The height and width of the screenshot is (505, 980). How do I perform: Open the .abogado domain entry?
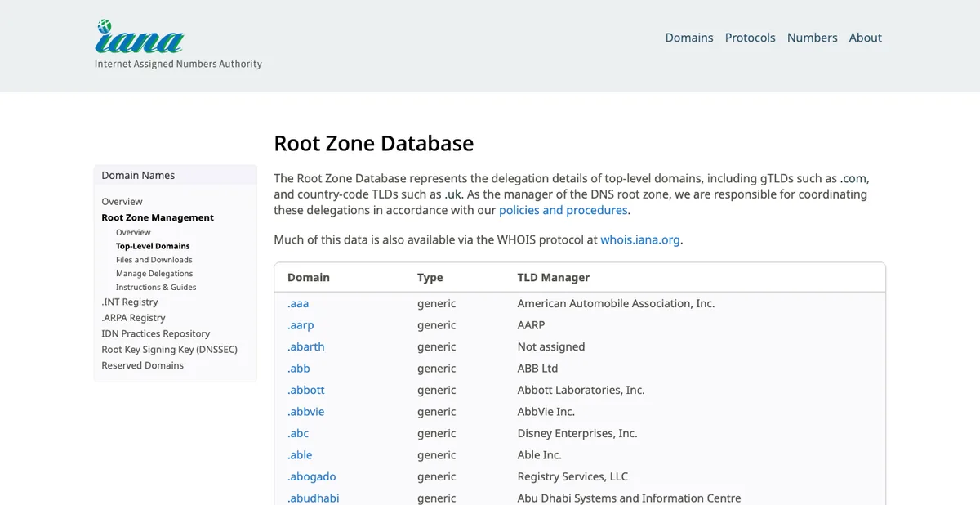(x=312, y=476)
